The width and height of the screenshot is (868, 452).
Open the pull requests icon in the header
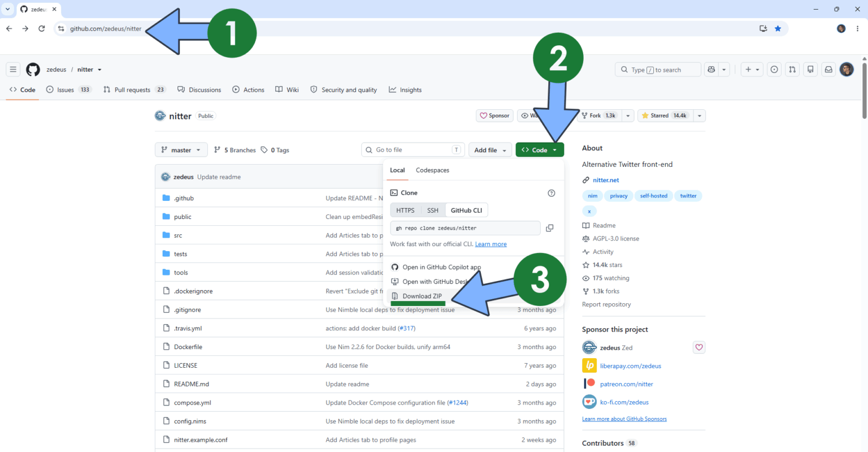click(792, 70)
